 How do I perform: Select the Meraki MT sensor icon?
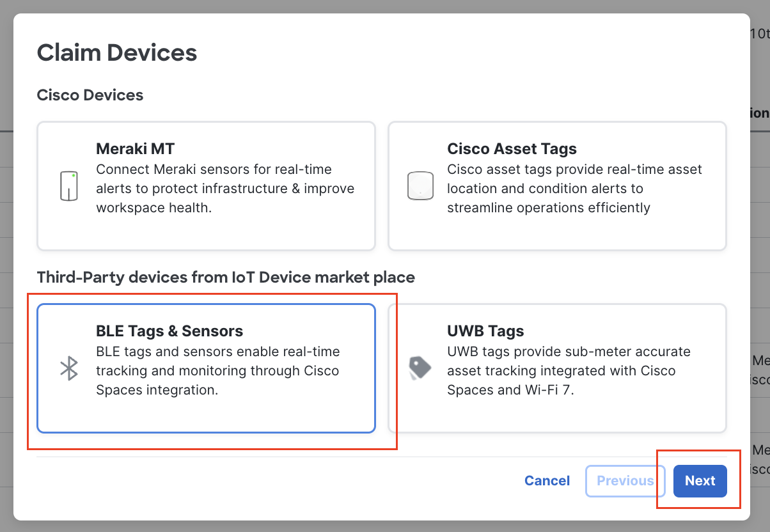[69, 186]
